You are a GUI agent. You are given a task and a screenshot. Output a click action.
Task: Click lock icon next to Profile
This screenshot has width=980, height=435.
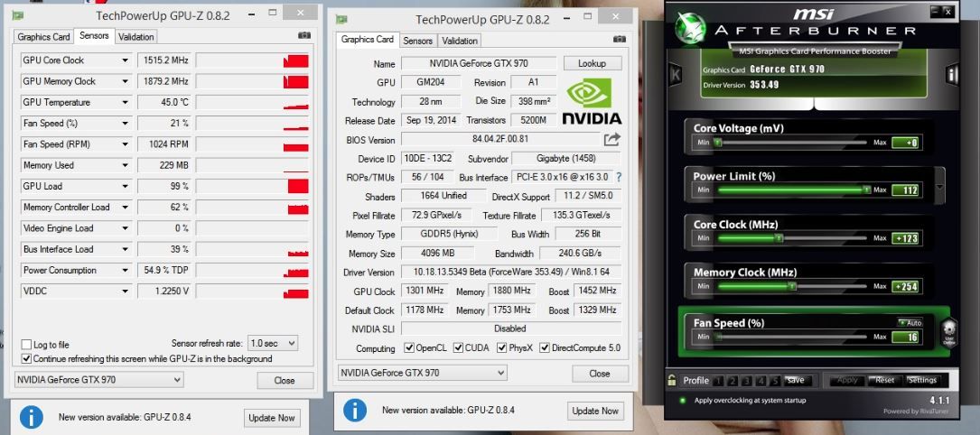[672, 379]
